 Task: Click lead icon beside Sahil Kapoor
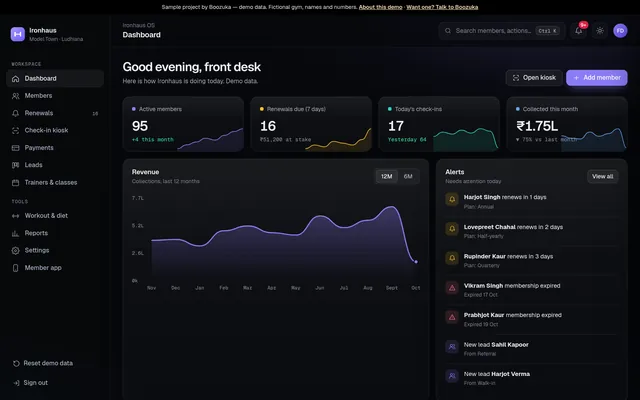(452, 347)
